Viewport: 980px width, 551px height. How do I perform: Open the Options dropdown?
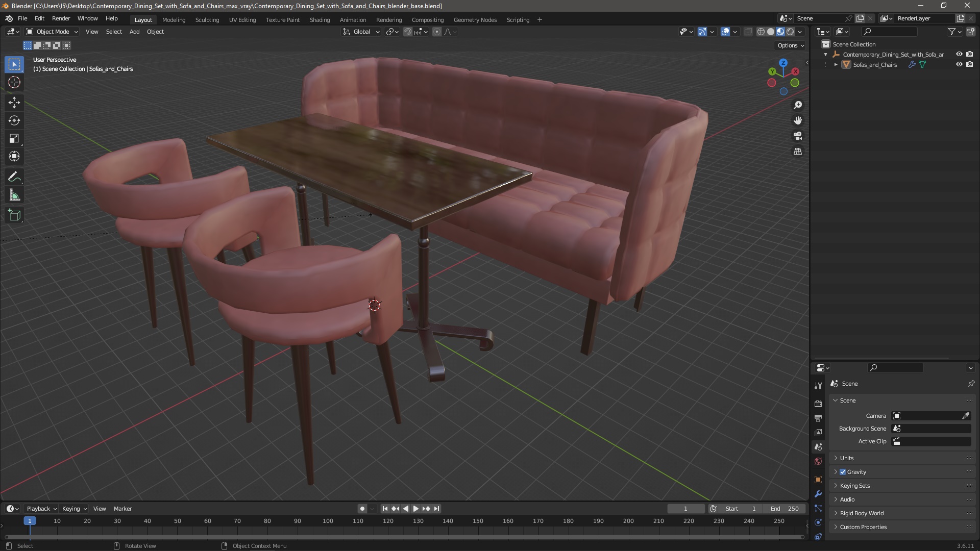point(791,45)
